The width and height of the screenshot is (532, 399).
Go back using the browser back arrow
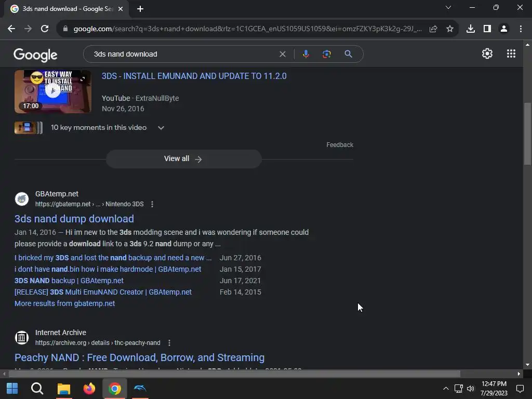click(x=11, y=29)
